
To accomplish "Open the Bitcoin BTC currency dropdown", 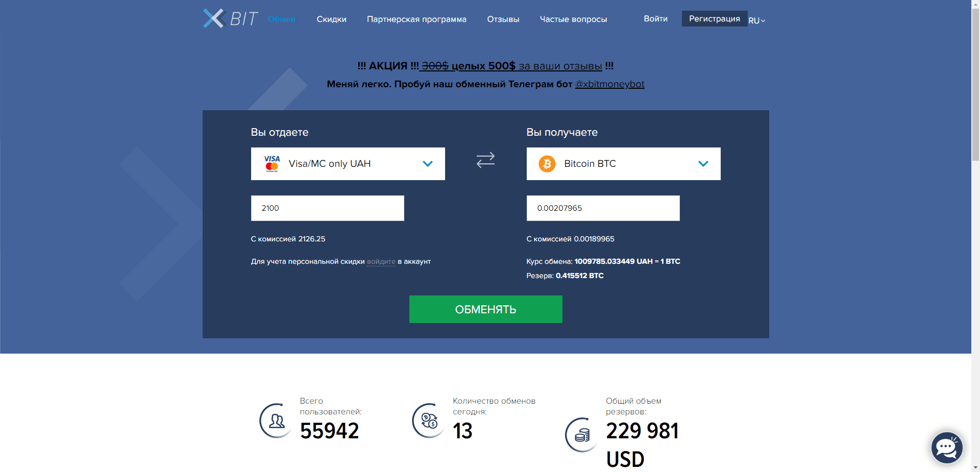I will (703, 164).
